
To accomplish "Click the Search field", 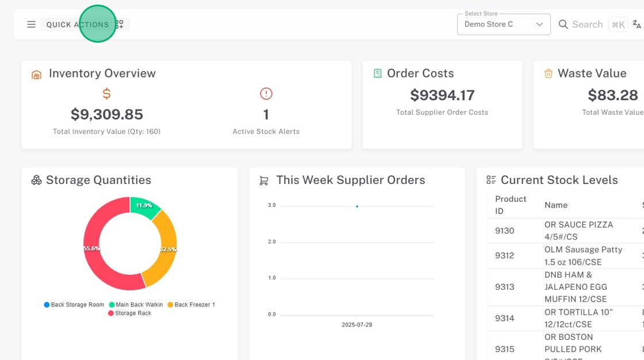I will pyautogui.click(x=587, y=24).
